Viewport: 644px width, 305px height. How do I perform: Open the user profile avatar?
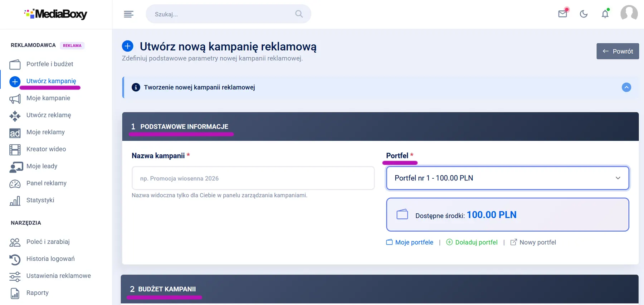(629, 14)
